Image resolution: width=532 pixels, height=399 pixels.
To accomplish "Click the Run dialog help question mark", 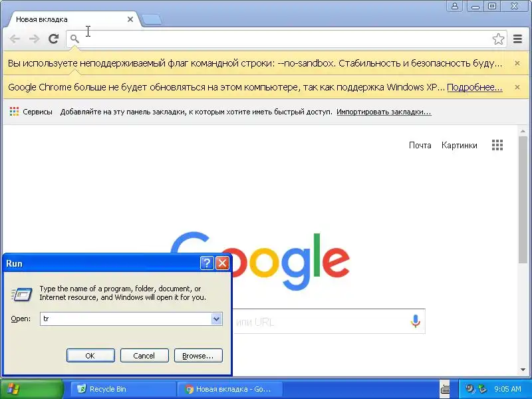I will [207, 263].
